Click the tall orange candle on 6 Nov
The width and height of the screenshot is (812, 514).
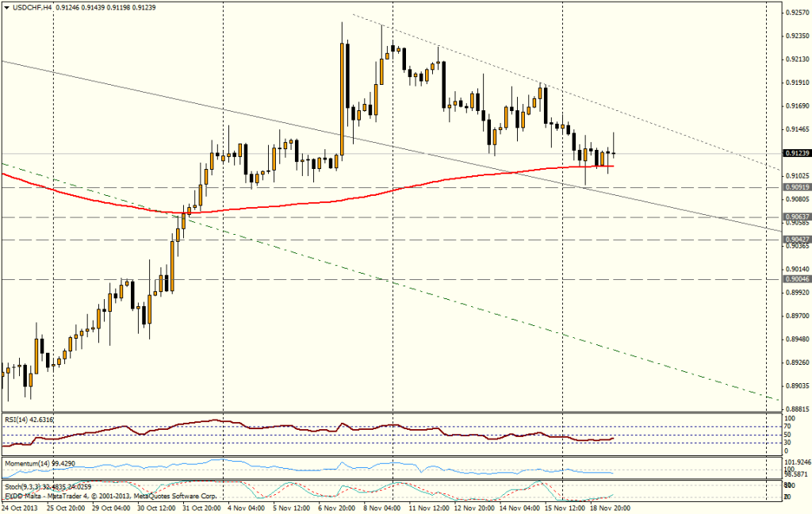343,95
